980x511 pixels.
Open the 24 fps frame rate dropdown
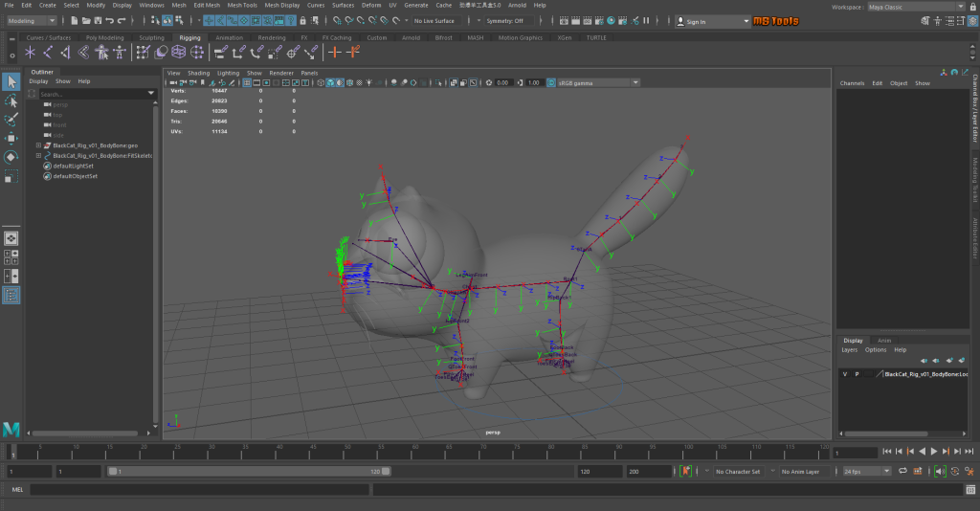[x=866, y=471]
